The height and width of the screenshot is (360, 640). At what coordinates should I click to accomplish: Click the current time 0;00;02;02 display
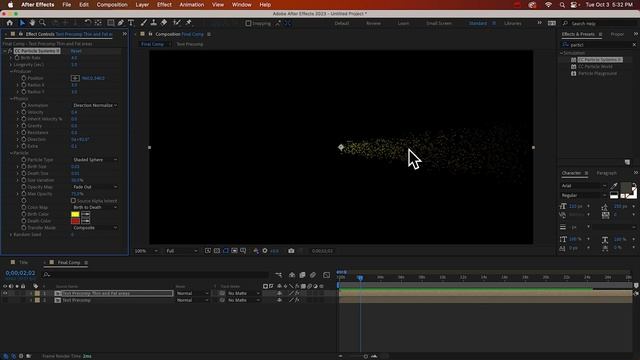[20, 273]
